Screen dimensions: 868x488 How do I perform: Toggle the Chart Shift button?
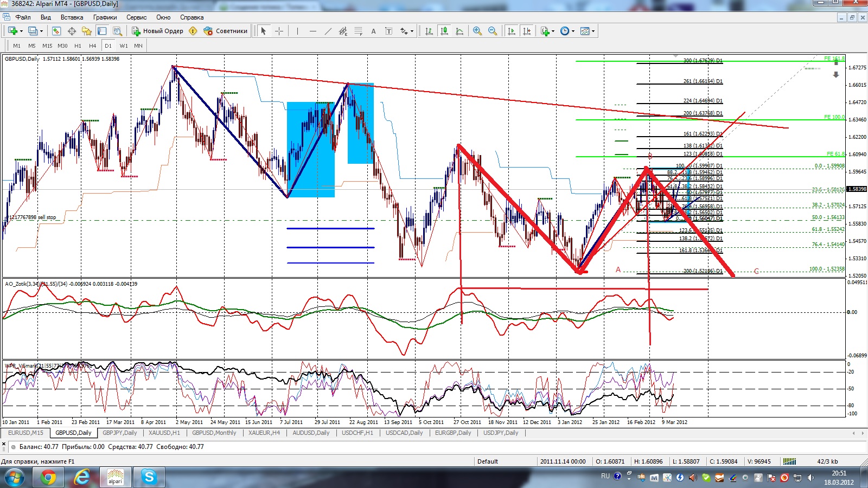[x=526, y=31]
